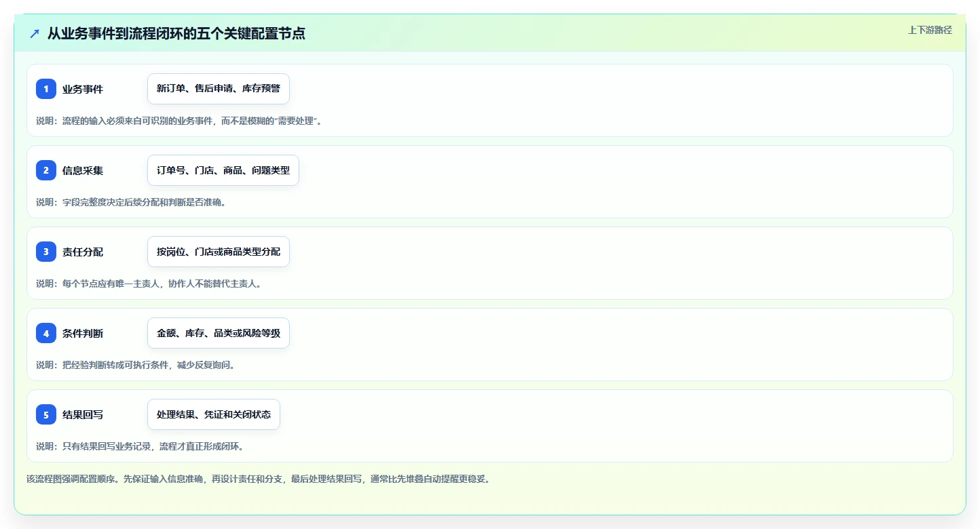Click the note about 唯一主责人
The height and width of the screenshot is (529, 980).
(x=149, y=283)
